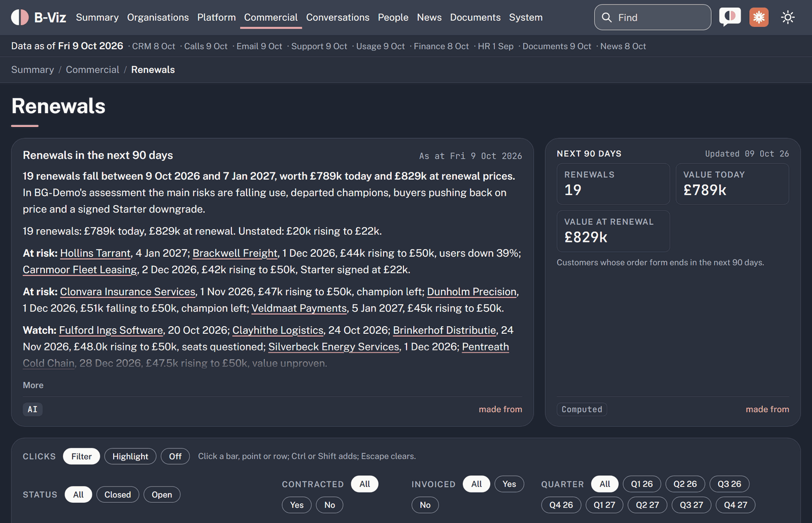Toggle light mode with the sun icon
Screen dimensions: 812x523
pos(788,17)
